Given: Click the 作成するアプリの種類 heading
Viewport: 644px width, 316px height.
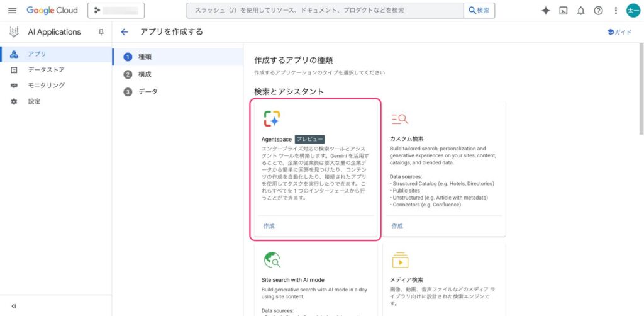Looking at the screenshot, I should (294, 60).
